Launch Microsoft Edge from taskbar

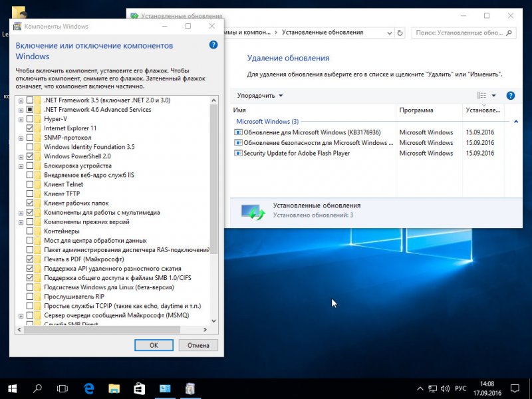[89, 388]
